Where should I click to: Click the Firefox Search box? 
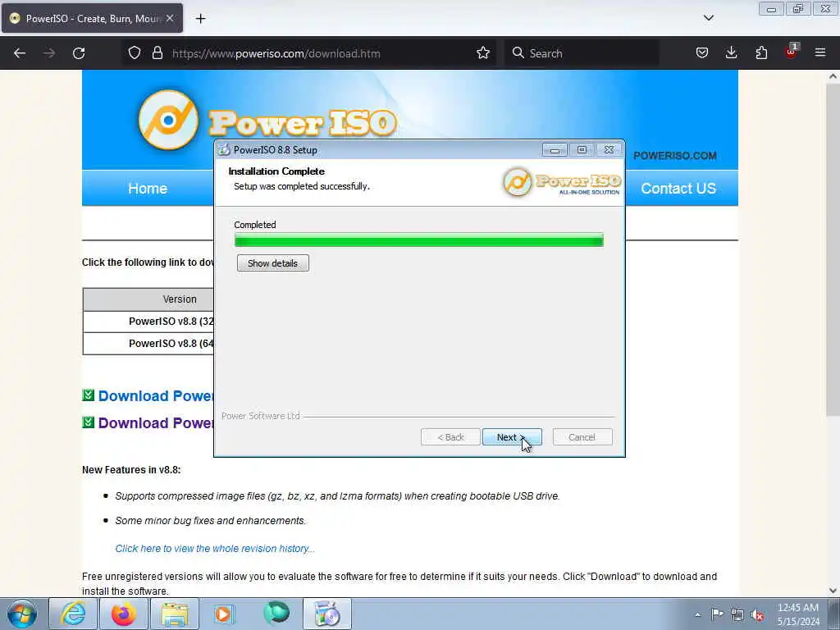(x=582, y=53)
